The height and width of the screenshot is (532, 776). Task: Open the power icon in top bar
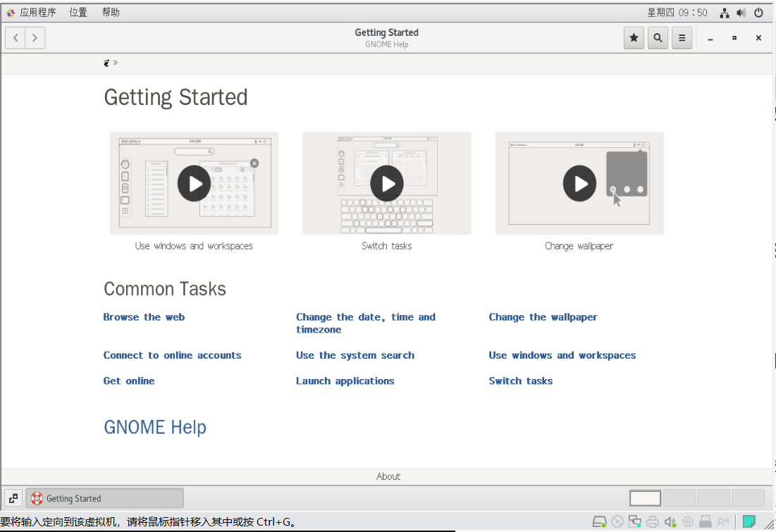click(758, 13)
